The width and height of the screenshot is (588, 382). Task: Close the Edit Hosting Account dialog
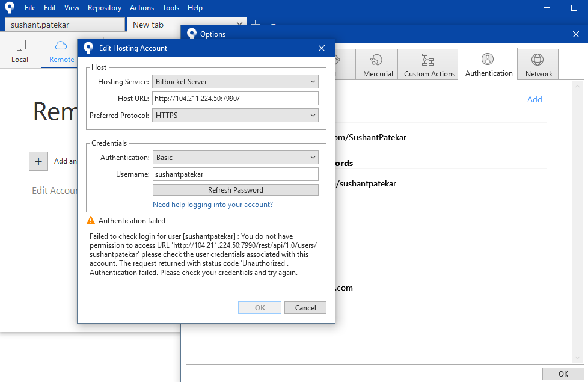coord(322,48)
